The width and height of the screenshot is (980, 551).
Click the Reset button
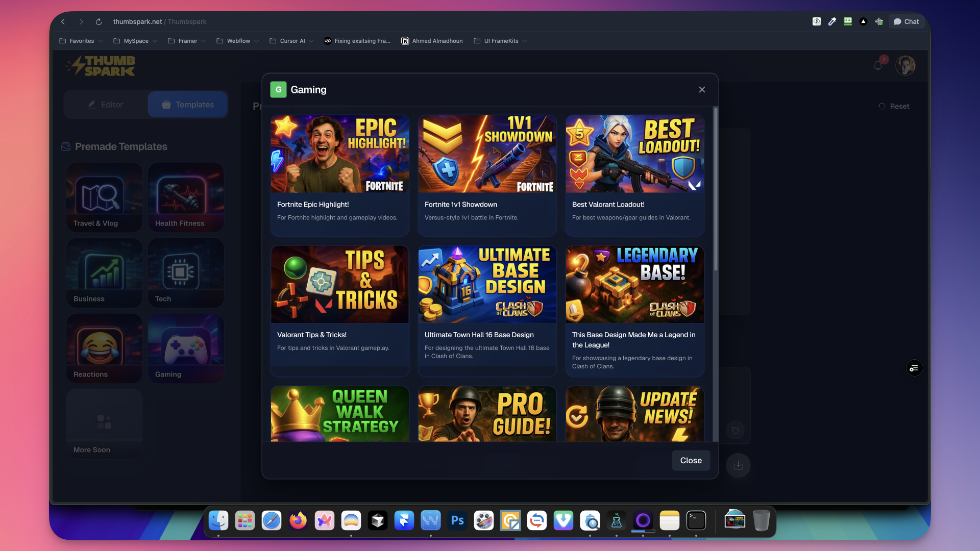click(894, 106)
